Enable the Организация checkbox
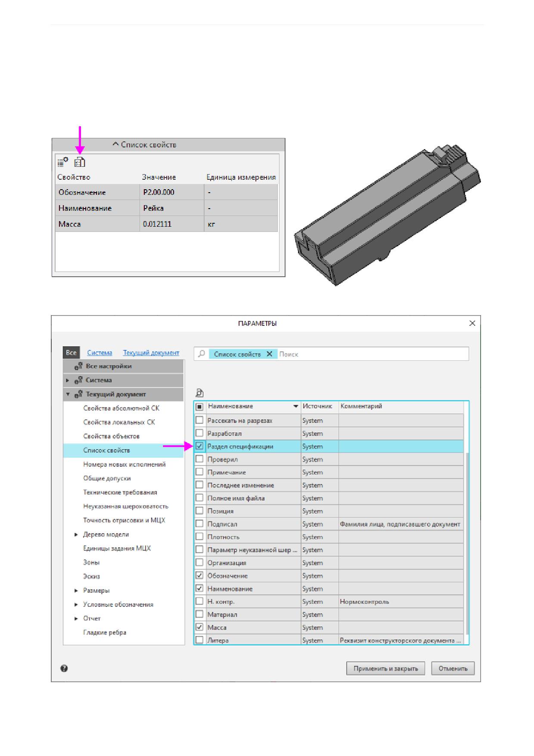Screen dimensions: 534x756 [199, 562]
